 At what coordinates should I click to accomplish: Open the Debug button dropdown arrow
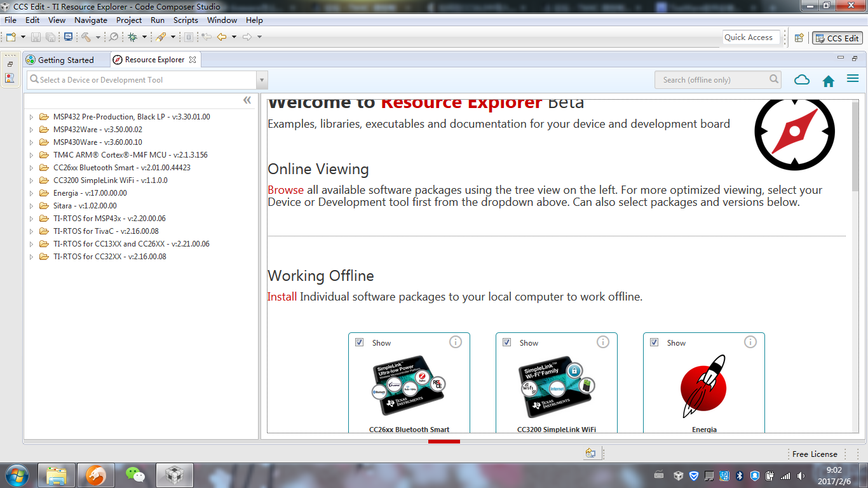(144, 37)
